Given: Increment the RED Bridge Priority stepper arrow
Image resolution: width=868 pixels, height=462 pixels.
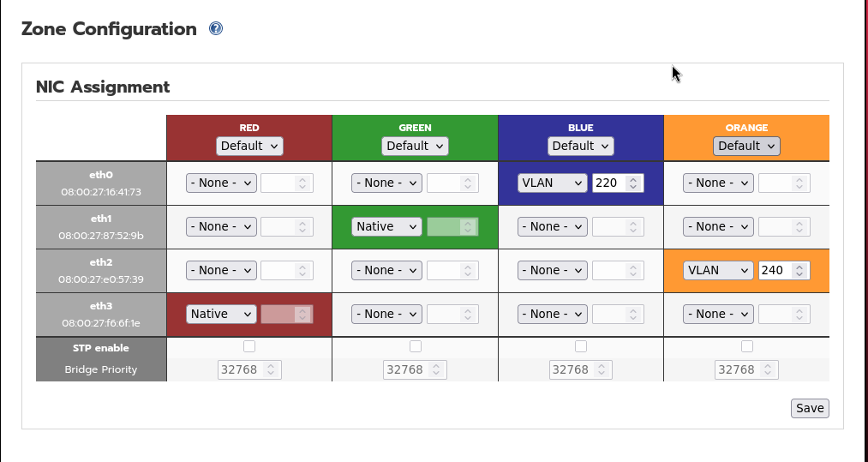Looking at the screenshot, I should pyautogui.click(x=271, y=366).
